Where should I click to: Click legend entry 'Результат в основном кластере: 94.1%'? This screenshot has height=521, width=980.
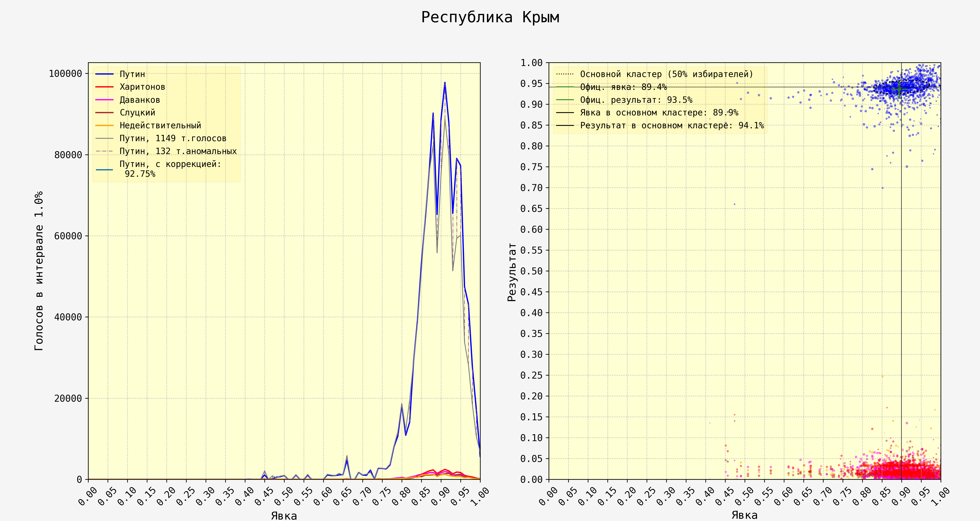660,126
